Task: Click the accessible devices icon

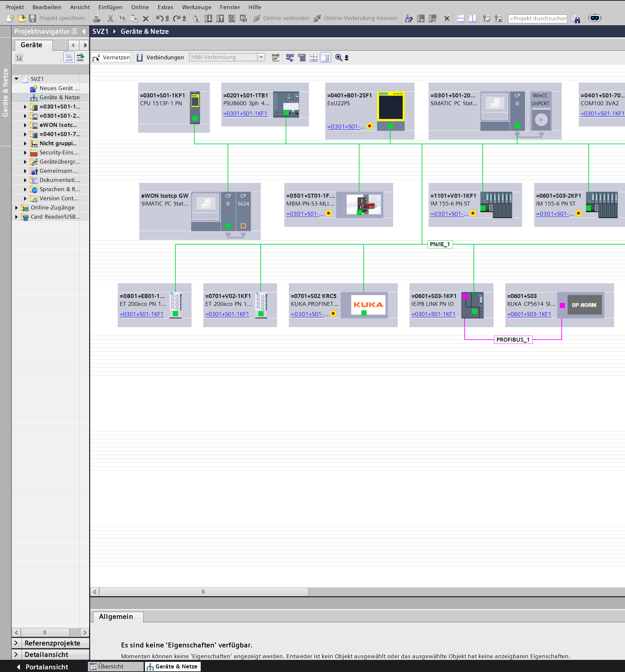Action: pyautogui.click(x=409, y=19)
